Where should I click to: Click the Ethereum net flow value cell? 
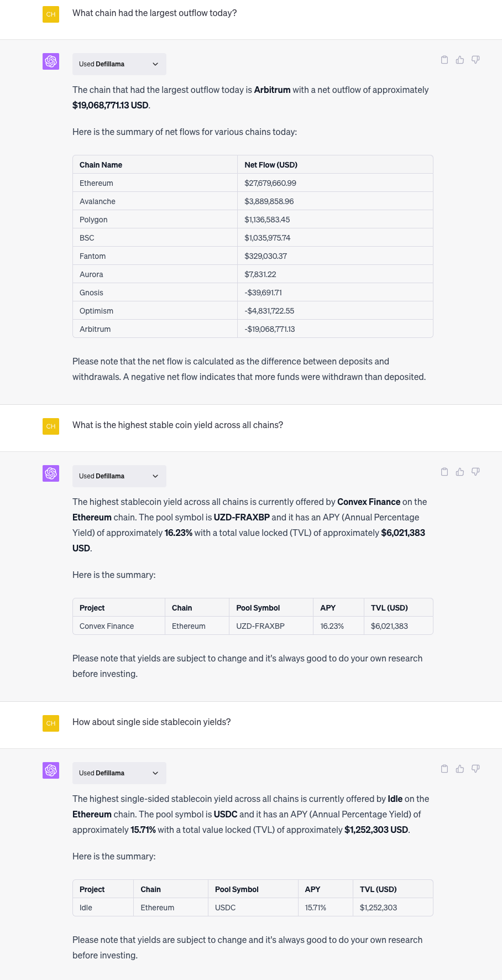[270, 183]
